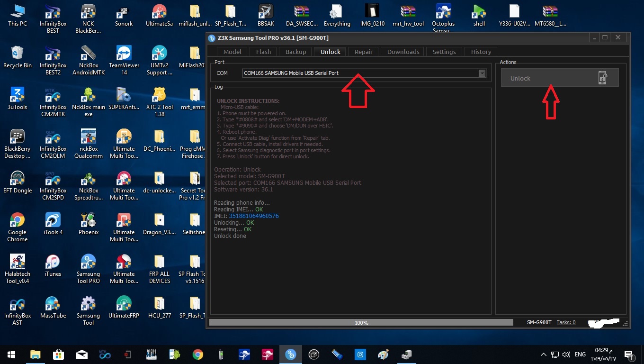This screenshot has width=644, height=364.
Task: Select the InfinityBox CM2MTK desktop shortcut
Action: [x=53, y=102]
